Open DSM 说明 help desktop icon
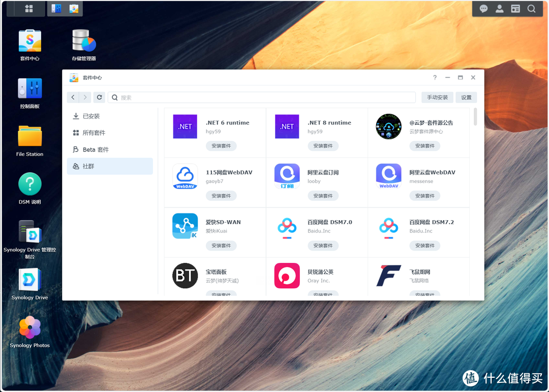Screen dimensions: 549x392 pyautogui.click(x=30, y=189)
